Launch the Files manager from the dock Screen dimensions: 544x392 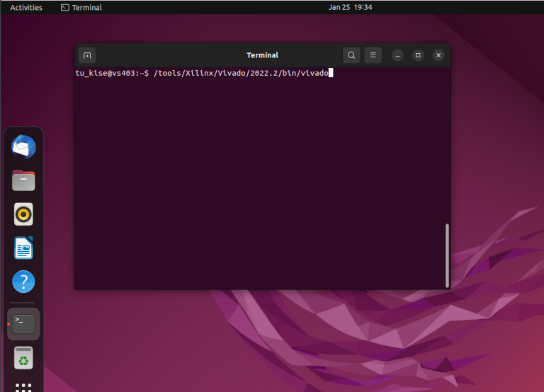[x=23, y=180]
